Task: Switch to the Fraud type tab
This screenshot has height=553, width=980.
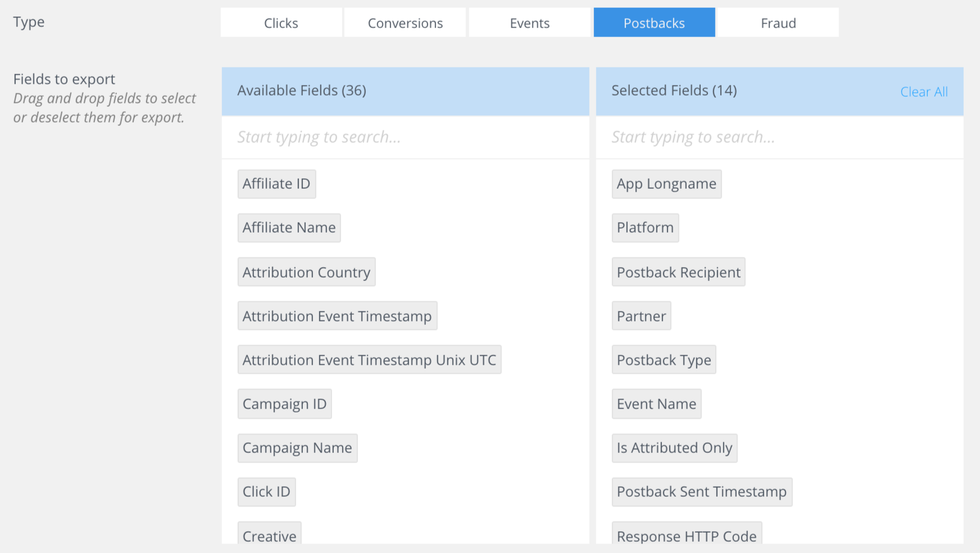Action: click(778, 23)
